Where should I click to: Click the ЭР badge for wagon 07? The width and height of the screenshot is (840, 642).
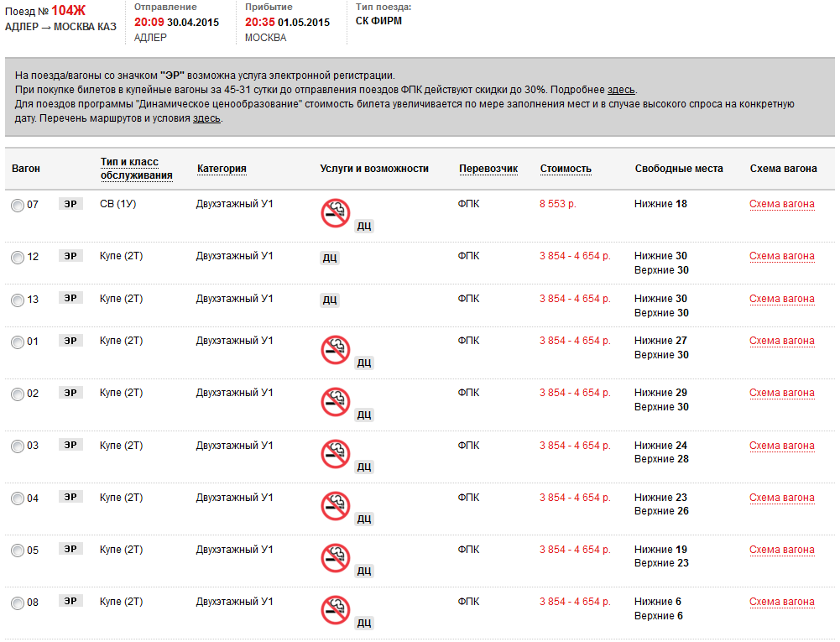[x=71, y=204]
